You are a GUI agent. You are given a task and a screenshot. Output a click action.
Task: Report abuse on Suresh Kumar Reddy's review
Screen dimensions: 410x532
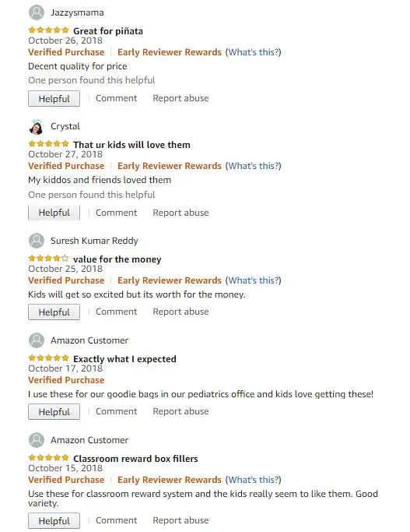[180, 312]
